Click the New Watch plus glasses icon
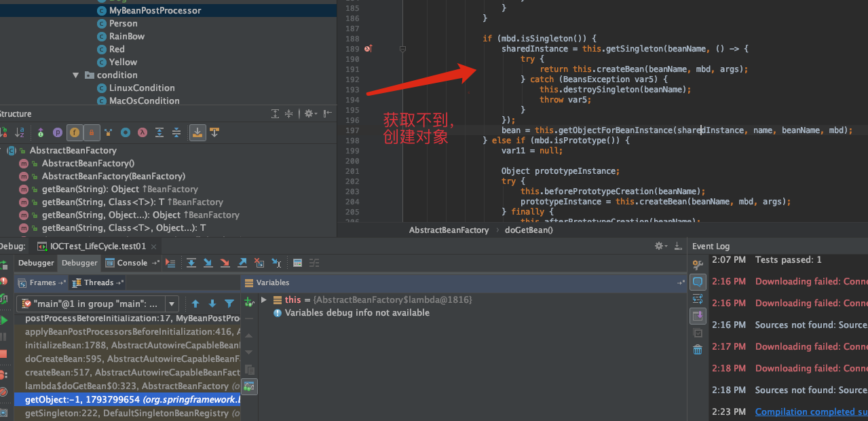Screen dimensions: 868x421 248,301
